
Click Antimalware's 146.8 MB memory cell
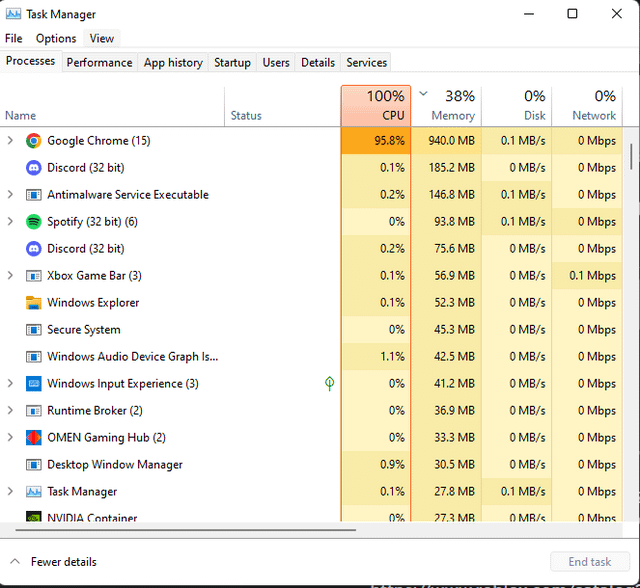[446, 195]
